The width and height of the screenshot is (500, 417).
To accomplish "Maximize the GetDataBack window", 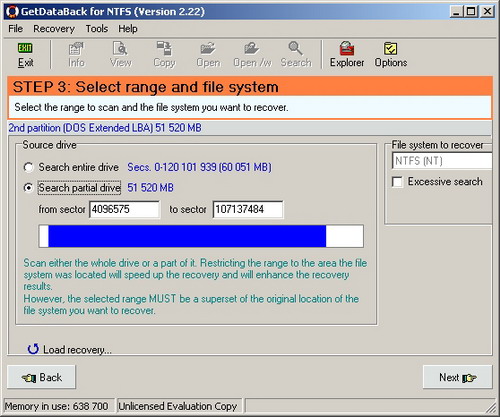I will pos(471,12).
